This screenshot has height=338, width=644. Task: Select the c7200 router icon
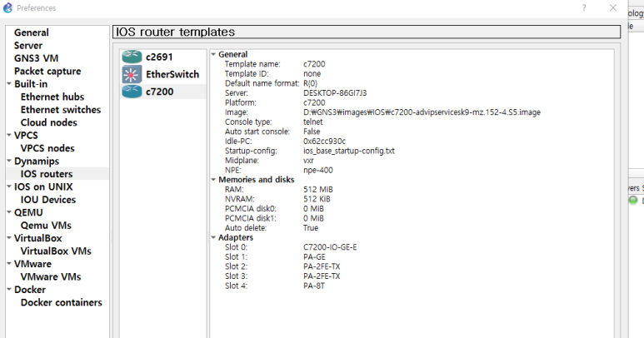tap(132, 92)
